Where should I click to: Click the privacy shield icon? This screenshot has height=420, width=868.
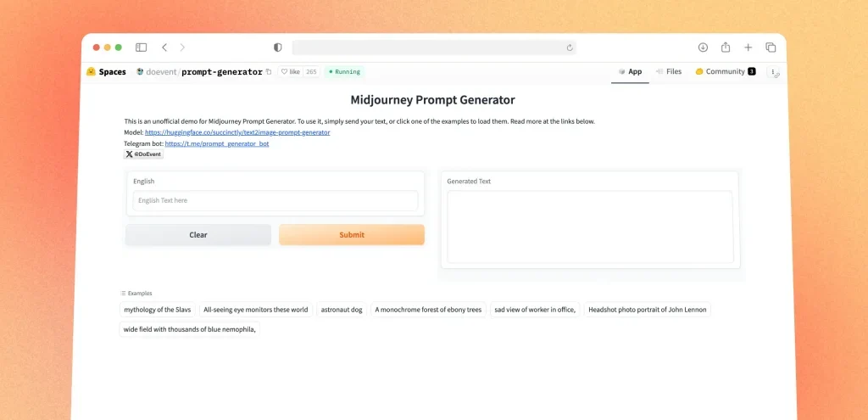pyautogui.click(x=277, y=48)
